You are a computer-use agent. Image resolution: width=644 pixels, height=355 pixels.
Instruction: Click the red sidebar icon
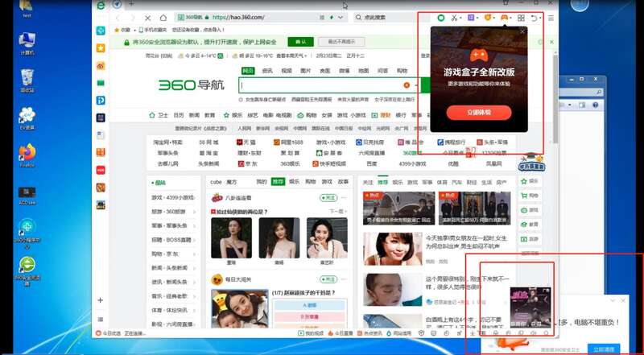[100, 170]
